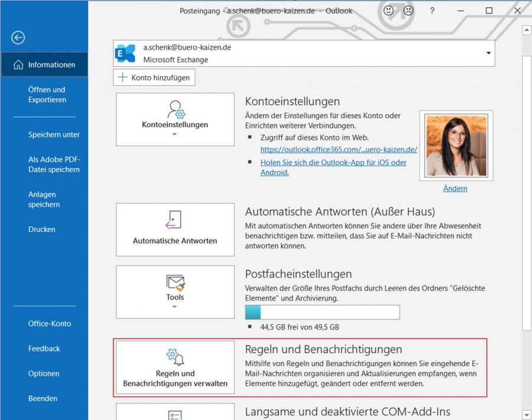532x420 pixels.
Task: Send a frown with the sad face icon
Action: [408, 11]
